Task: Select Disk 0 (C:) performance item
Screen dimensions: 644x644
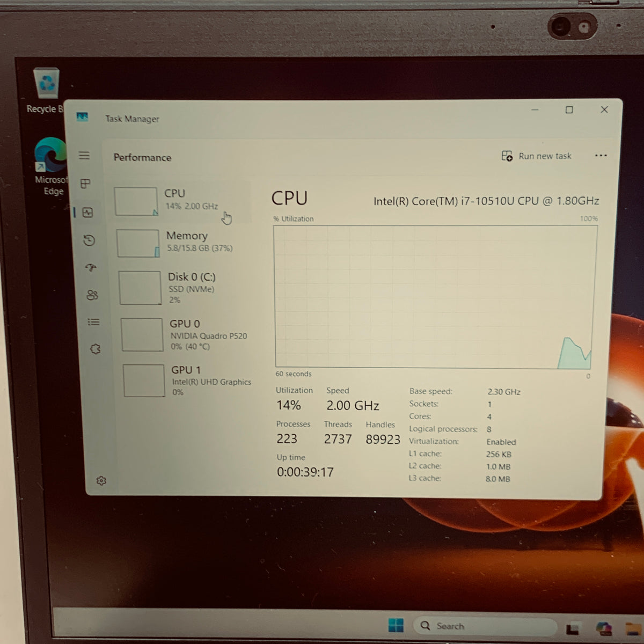Action: pos(185,288)
